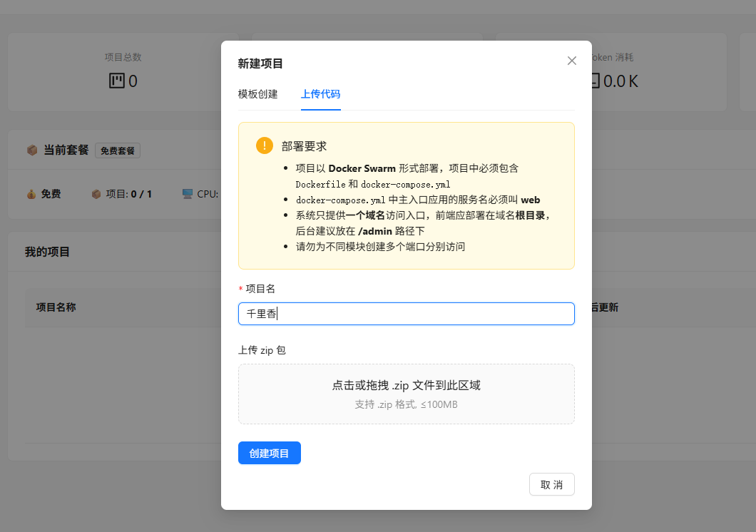756x532 pixels.
Task: Click the money bag icon beside 免费
Action: click(31, 194)
